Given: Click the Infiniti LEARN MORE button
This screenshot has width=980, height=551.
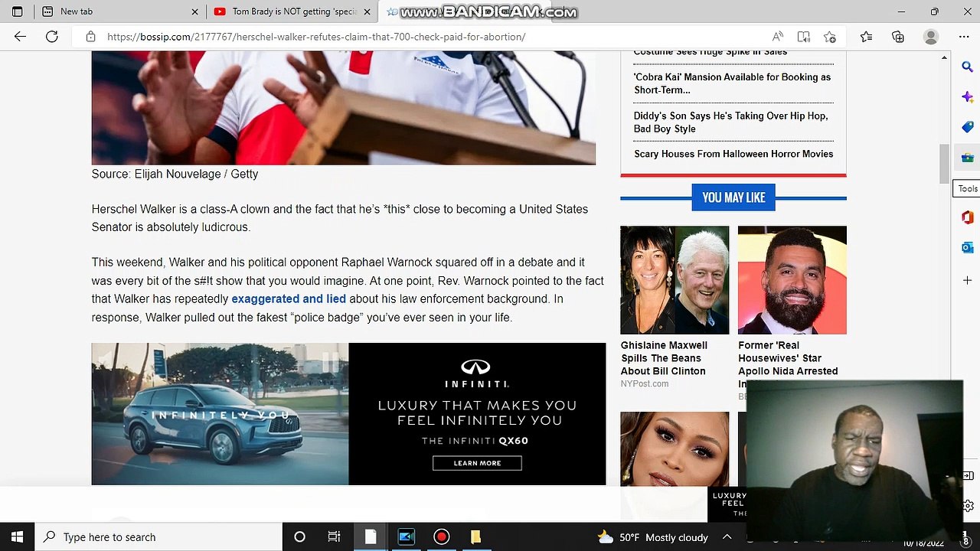Looking at the screenshot, I should tap(477, 463).
